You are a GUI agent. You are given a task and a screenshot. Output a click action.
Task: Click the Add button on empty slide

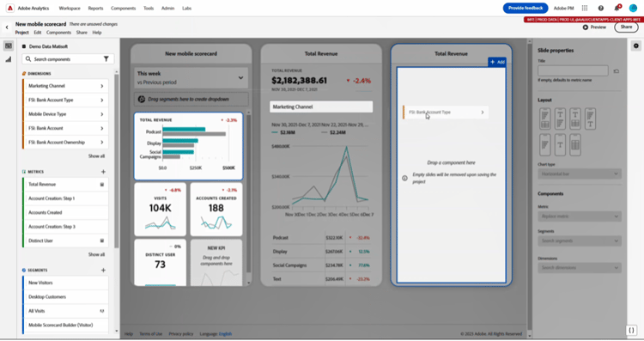pos(497,62)
